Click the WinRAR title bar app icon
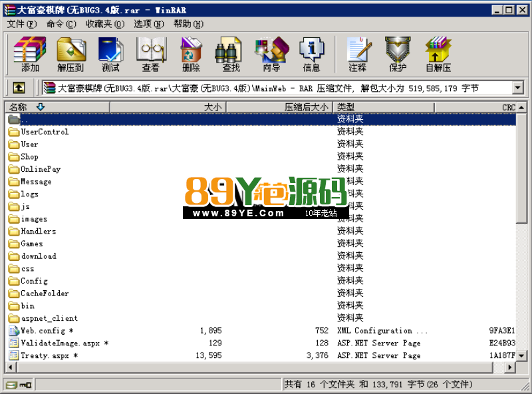Viewport: 532px width, 394px height. point(10,10)
